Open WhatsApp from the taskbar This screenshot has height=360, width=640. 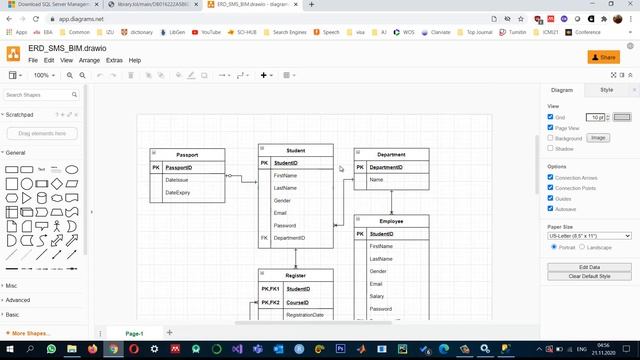(51, 349)
